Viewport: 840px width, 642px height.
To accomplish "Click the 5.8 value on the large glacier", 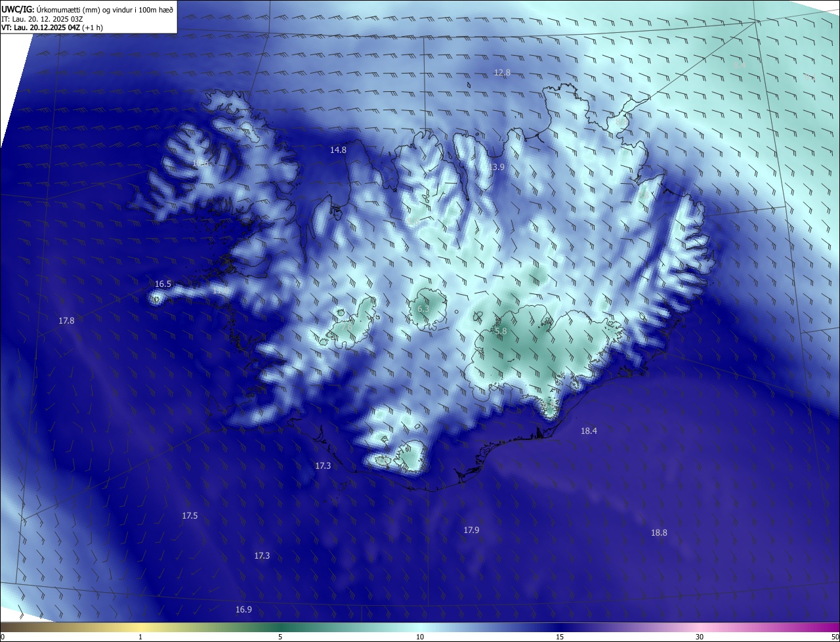I will 501,332.
